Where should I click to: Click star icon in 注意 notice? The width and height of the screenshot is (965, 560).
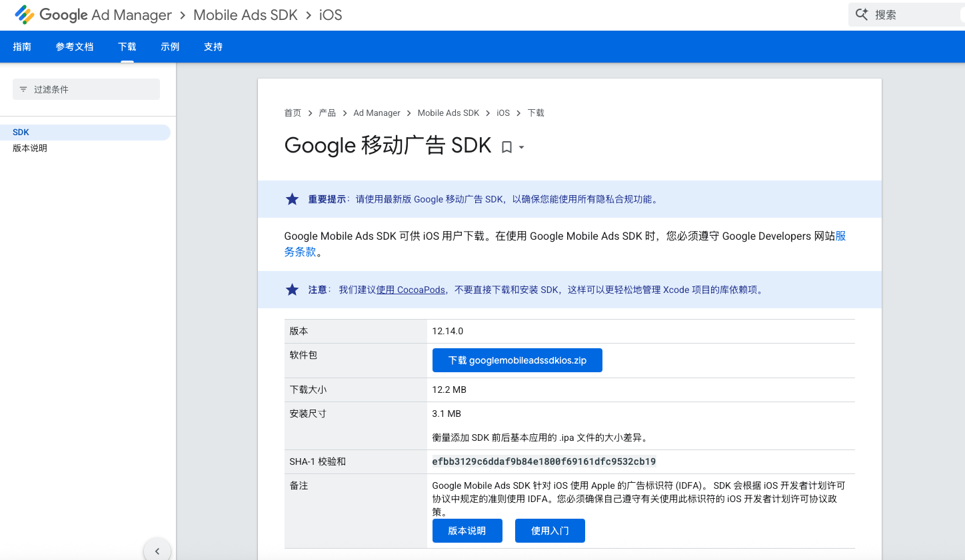[292, 290]
